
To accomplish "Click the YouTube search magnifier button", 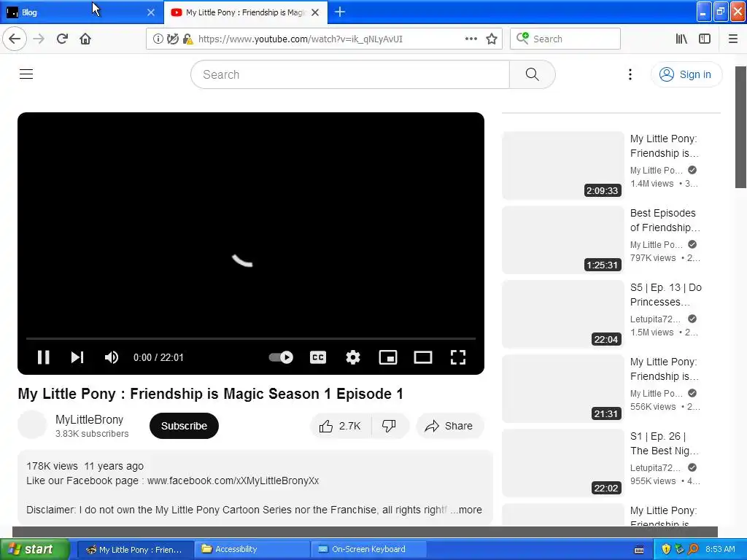I will (532, 74).
